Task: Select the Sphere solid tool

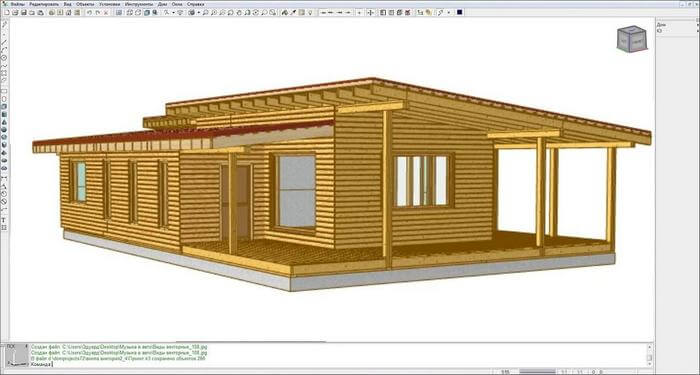Action: pos(4,129)
